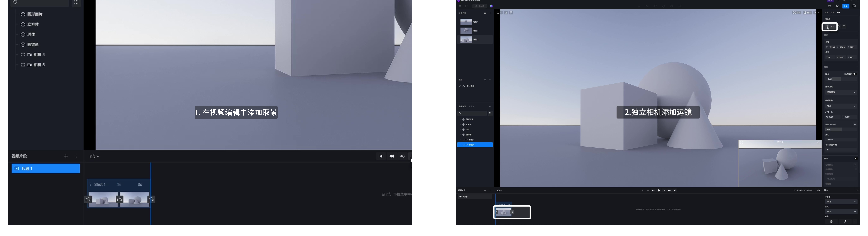The height and width of the screenshot is (236, 868).
Task: Click the timeline fit/split icon beside timecode
Action: pos(819,190)
